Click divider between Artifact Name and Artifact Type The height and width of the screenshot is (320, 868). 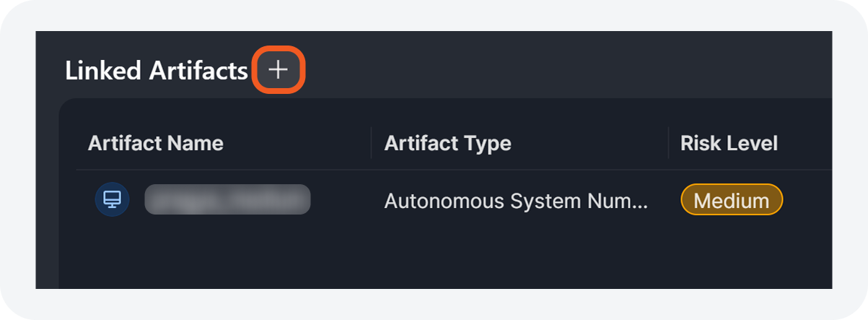tap(371, 143)
